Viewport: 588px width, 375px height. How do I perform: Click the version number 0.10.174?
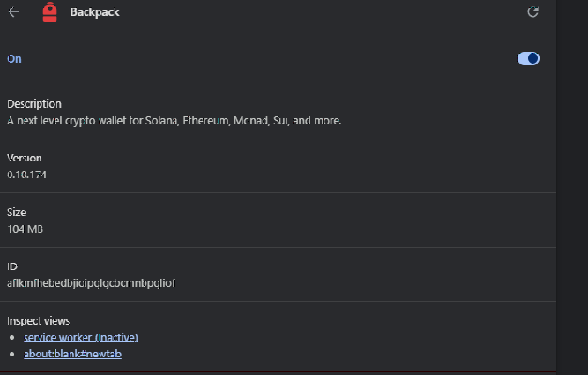click(x=27, y=175)
